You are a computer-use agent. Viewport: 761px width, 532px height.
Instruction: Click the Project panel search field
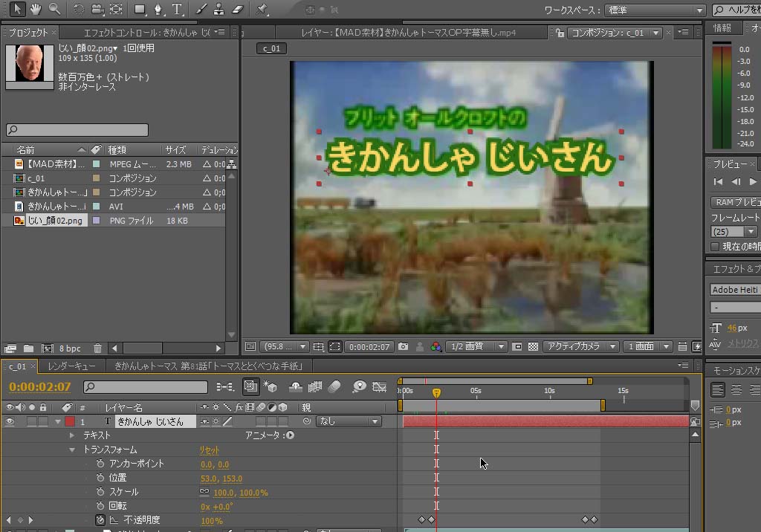[77, 130]
